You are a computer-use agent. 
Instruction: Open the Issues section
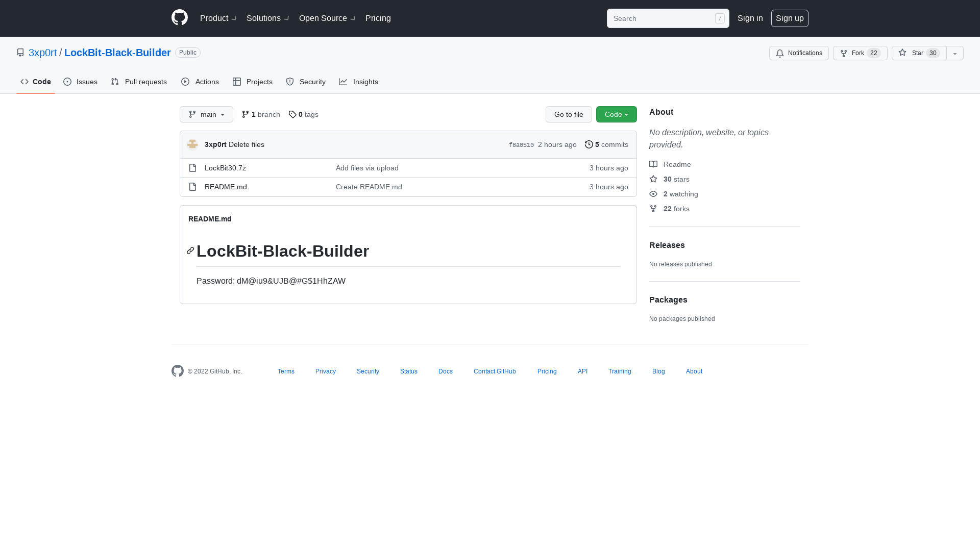coord(80,82)
